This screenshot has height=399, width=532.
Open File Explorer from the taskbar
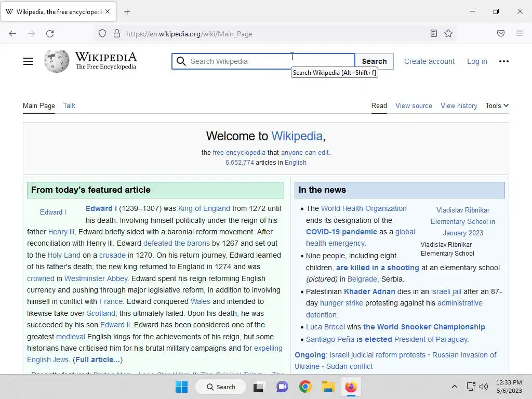coord(328,387)
